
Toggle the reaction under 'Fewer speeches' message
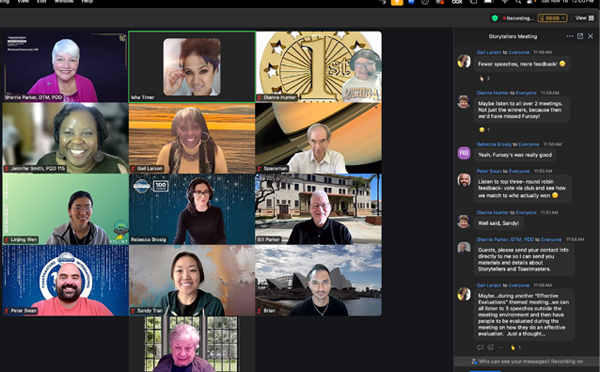click(484, 78)
